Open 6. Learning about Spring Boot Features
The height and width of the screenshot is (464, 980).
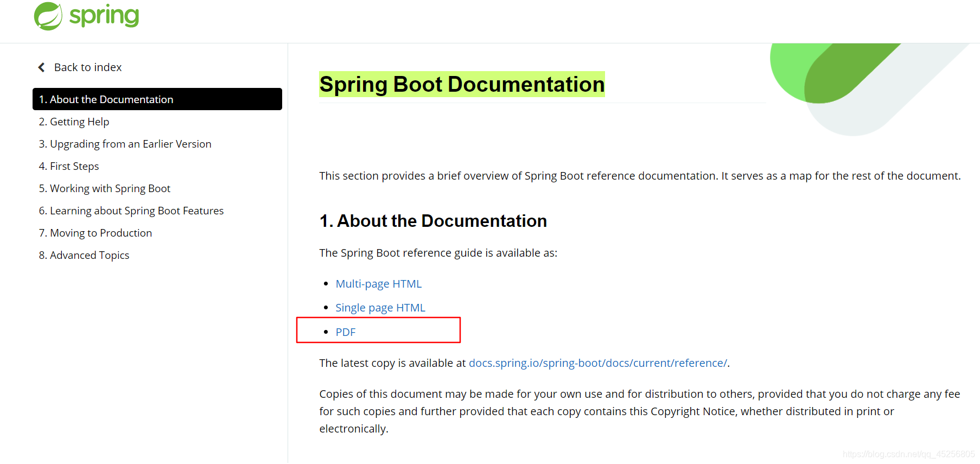point(131,211)
